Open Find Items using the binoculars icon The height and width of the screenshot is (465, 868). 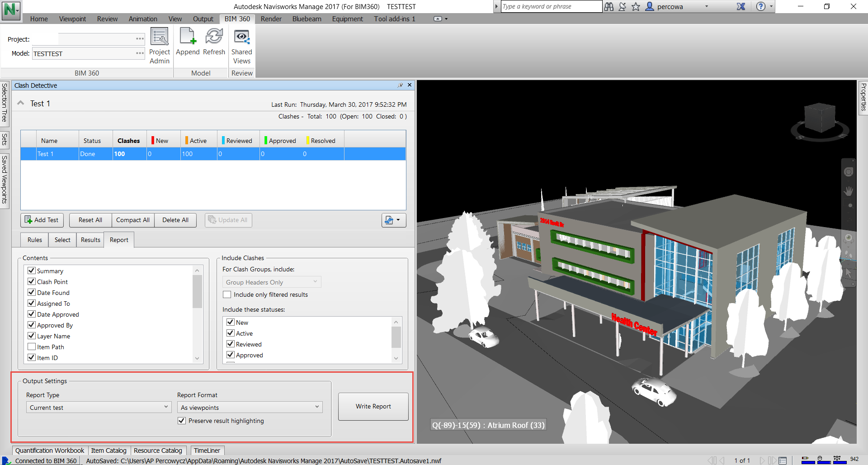pos(609,6)
